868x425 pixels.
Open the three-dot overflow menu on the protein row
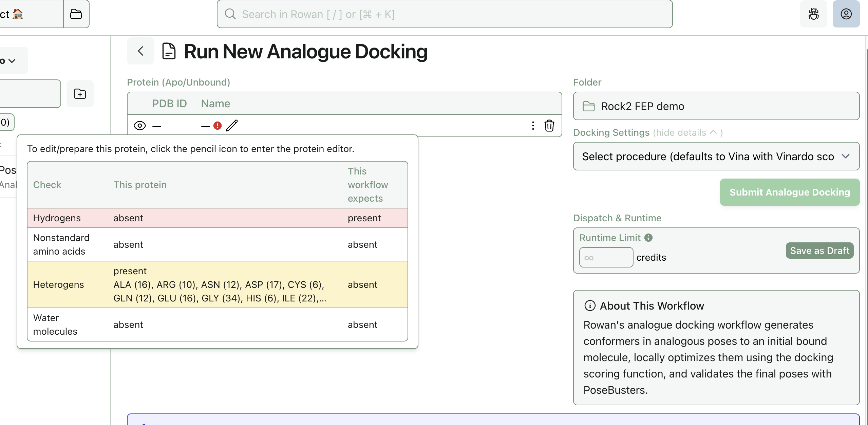pos(533,126)
